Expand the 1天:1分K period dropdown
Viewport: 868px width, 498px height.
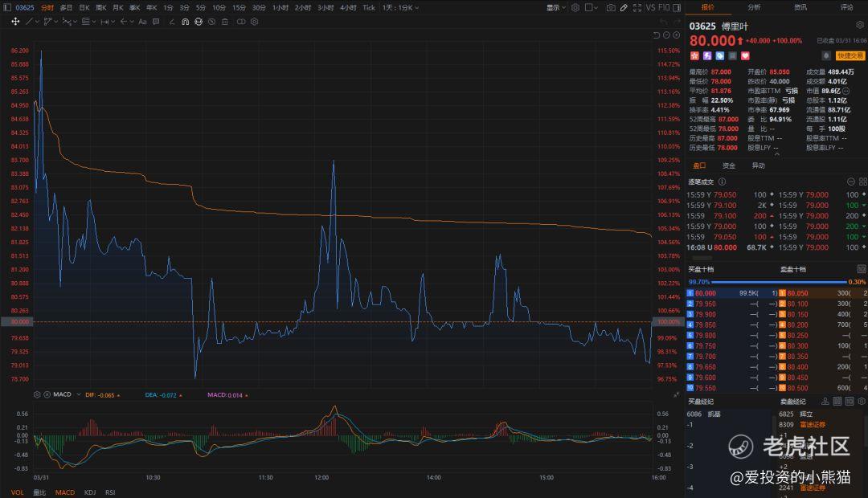(x=399, y=7)
